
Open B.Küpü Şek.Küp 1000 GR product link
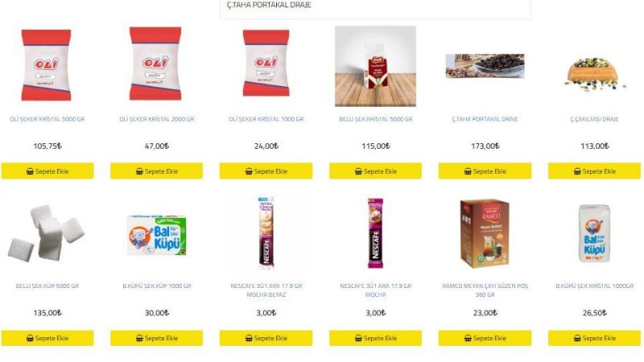(156, 286)
